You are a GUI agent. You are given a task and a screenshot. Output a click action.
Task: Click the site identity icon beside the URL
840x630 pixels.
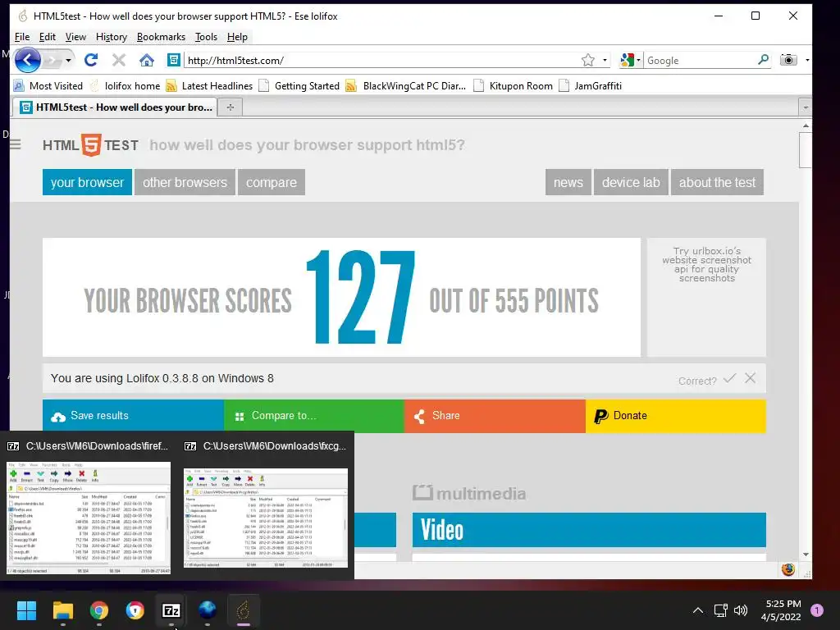tap(173, 60)
